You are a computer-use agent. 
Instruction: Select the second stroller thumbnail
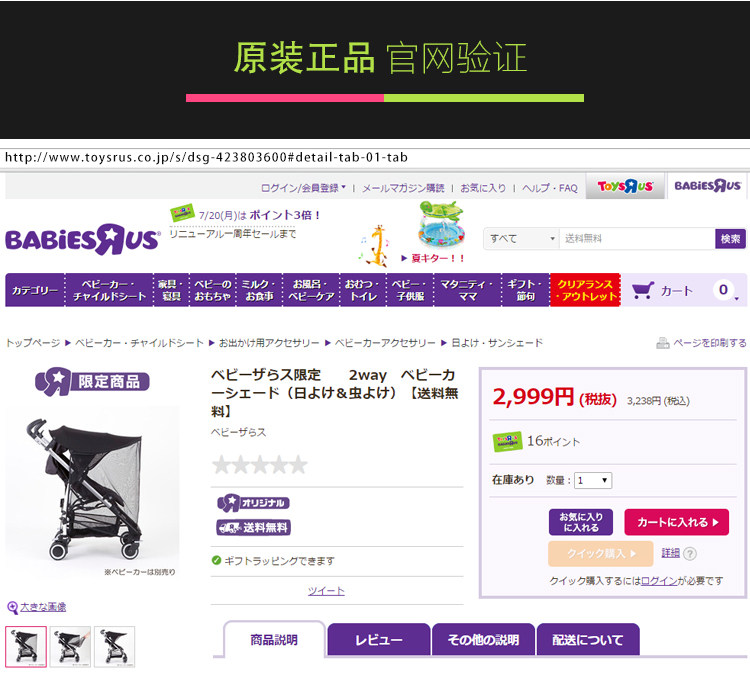[x=70, y=646]
